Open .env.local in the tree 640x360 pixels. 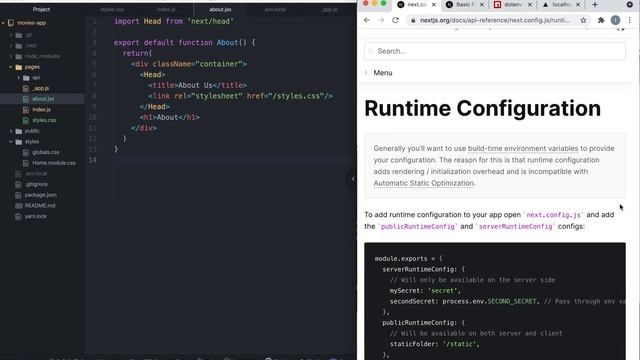coord(36,173)
